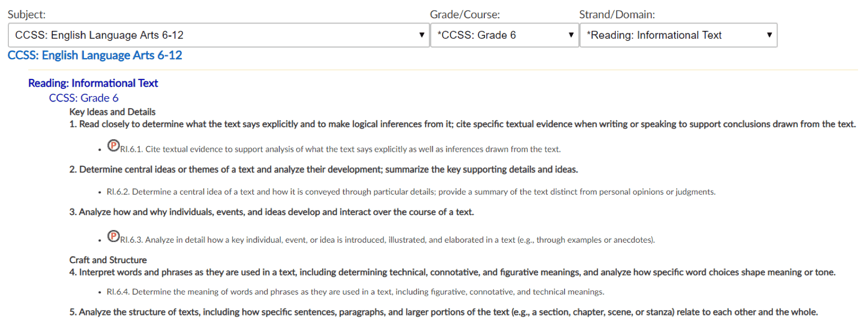
Task: Expand the Strand/Domain dropdown
Action: (678, 35)
